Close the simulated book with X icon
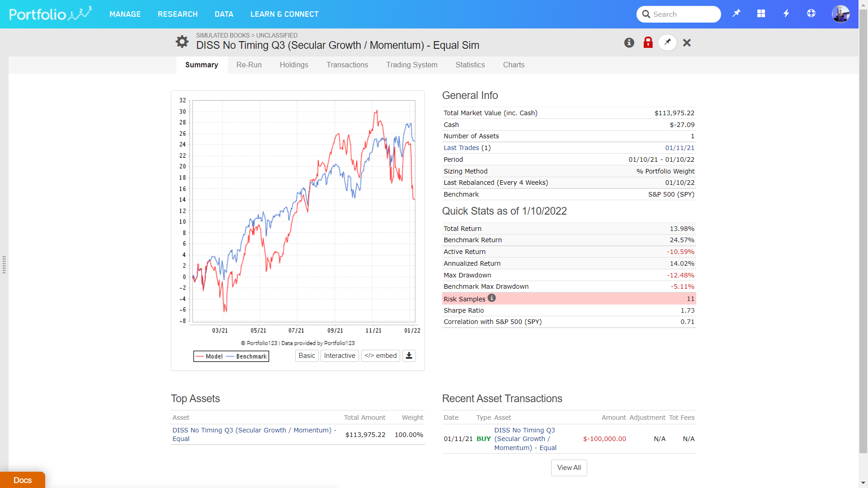The height and width of the screenshot is (488, 868). coord(687,42)
